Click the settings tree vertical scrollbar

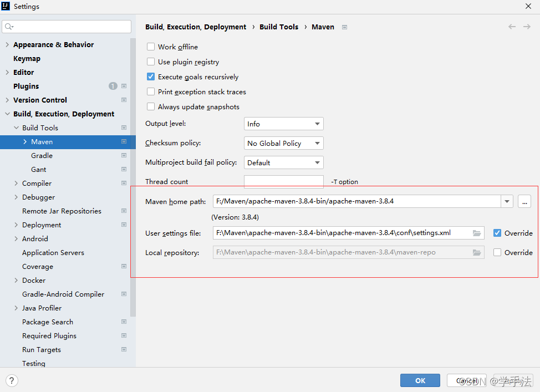pos(133,177)
